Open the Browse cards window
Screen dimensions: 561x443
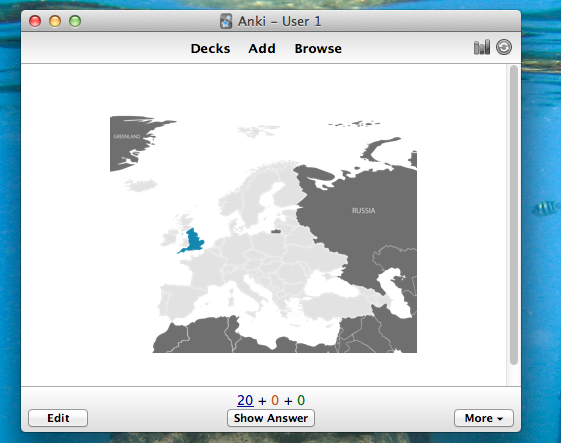(x=318, y=48)
